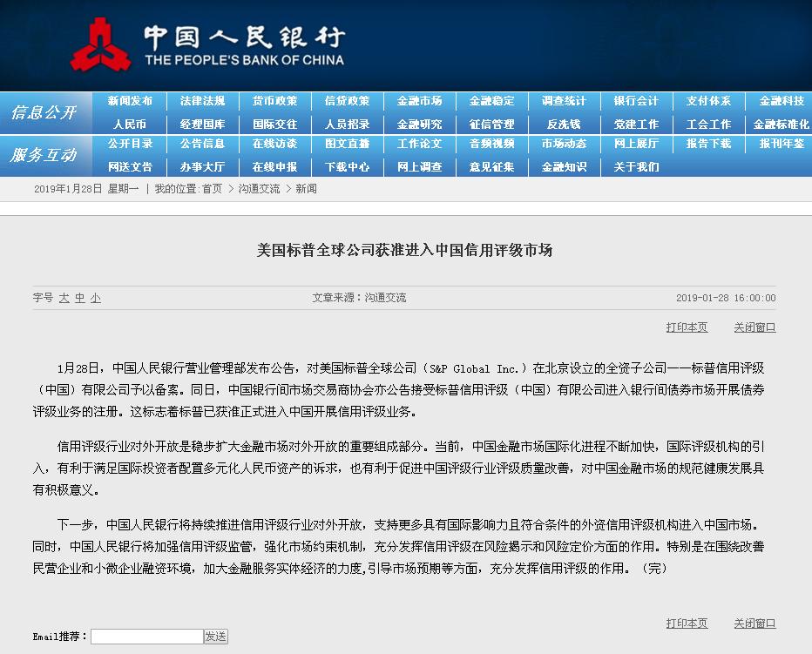Image resolution: width=812 pixels, height=654 pixels.
Task: Click the People's Bank of China red logo
Action: [x=100, y=45]
